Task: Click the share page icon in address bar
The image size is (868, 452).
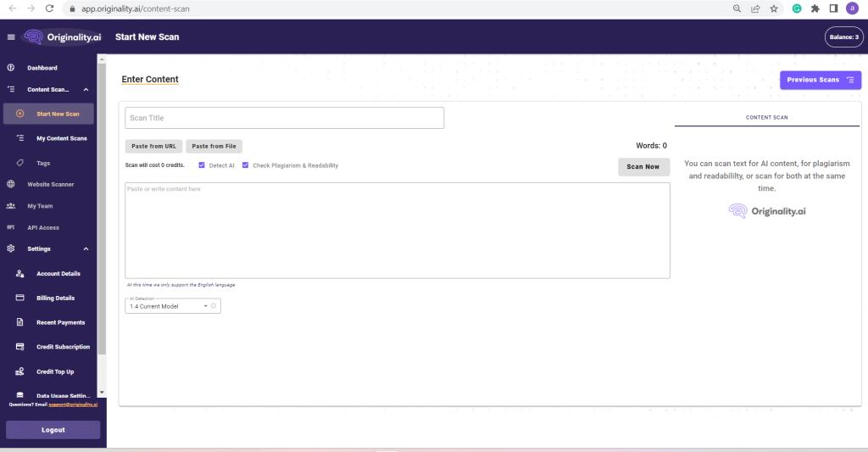Action: [x=755, y=8]
